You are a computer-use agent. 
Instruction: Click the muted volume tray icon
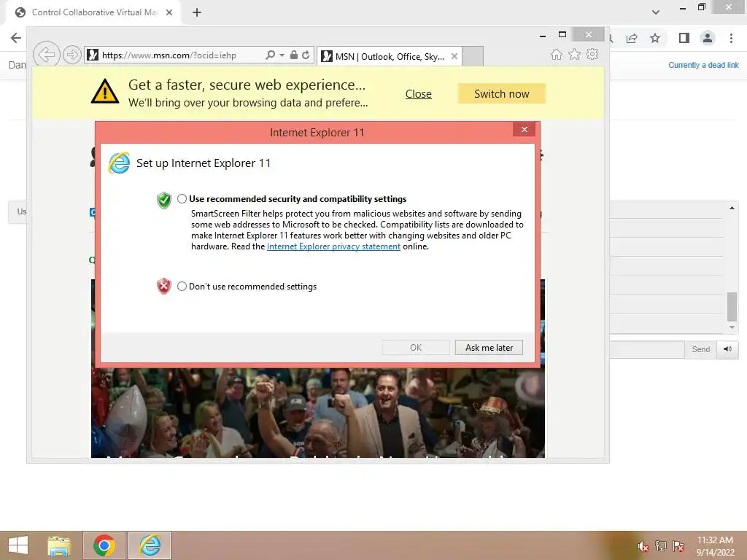643,546
